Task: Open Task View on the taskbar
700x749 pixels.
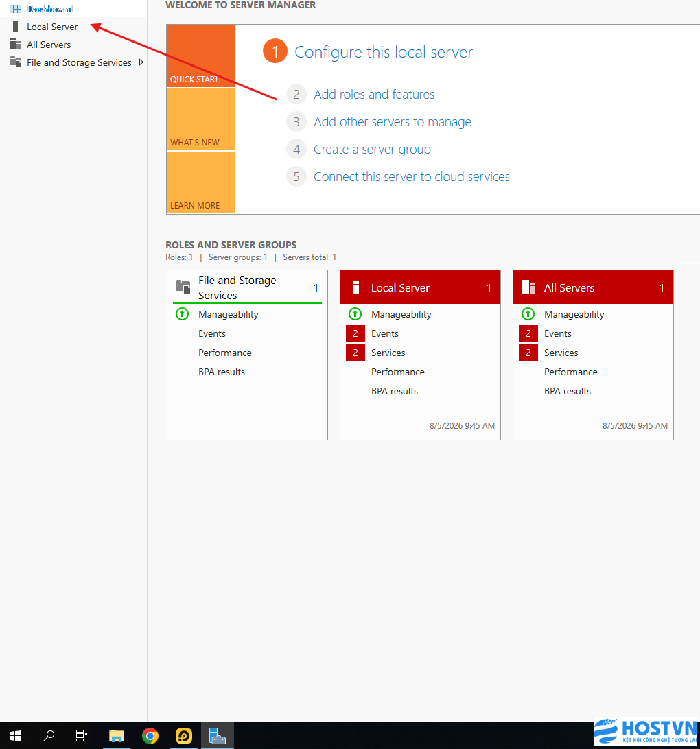Action: pos(81,735)
